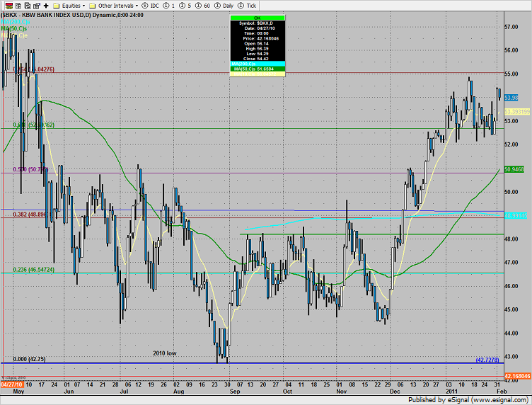The width and height of the screenshot is (532, 405).
Task: Click the green OK button in cursor window
Action: click(x=258, y=18)
